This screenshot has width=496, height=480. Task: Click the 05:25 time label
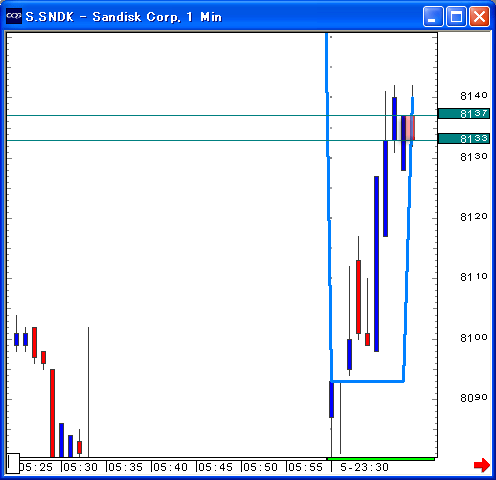tap(36, 467)
